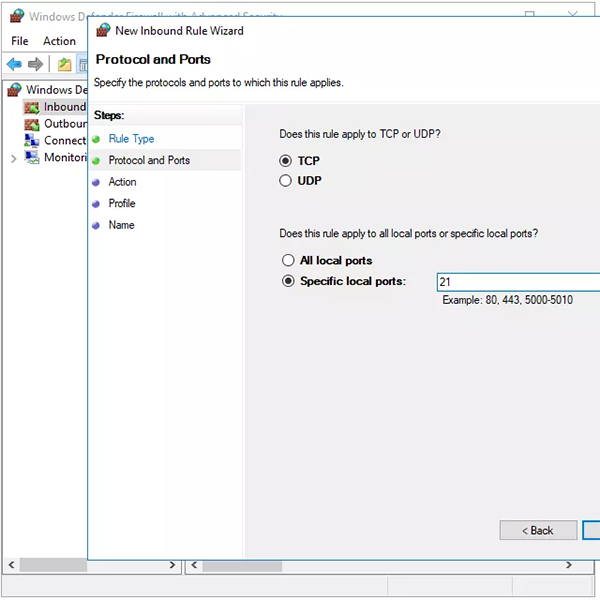Click the Up One Level folder icon
This screenshot has height=600, width=600.
65,65
